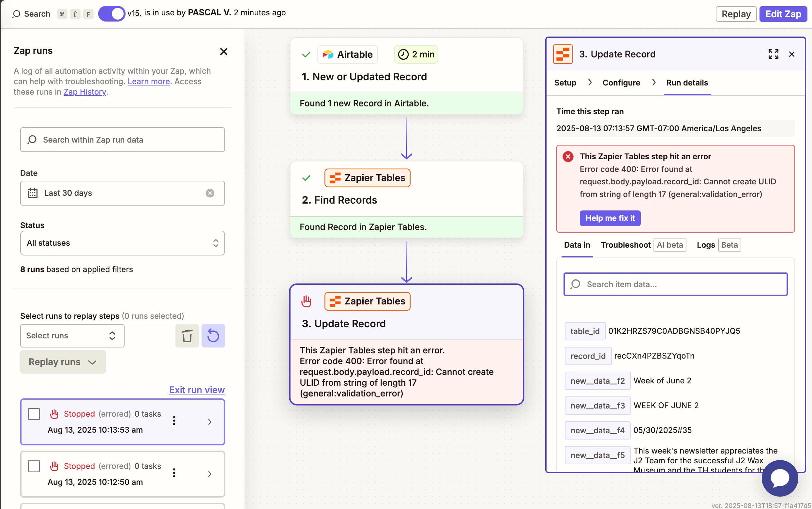Expand the Replay runs dropdown button
812x509 pixels.
[63, 362]
